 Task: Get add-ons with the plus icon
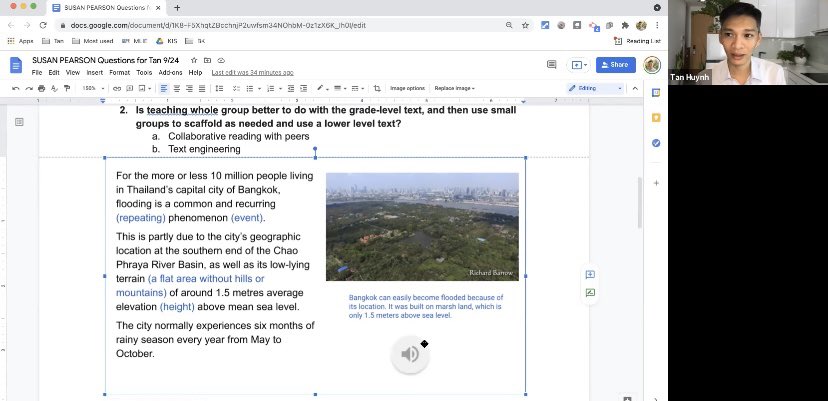pyautogui.click(x=656, y=183)
